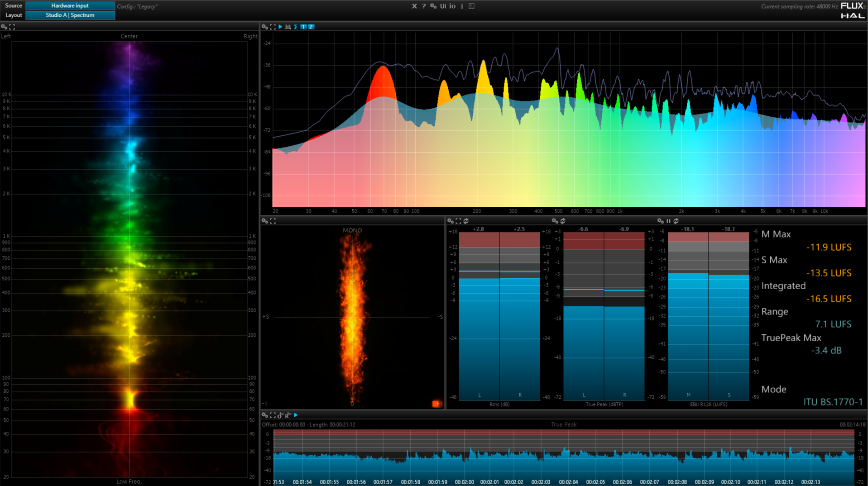Viewport: 868px width, 486px height.
Task: Click the Source label in top left
Action: (13, 5)
